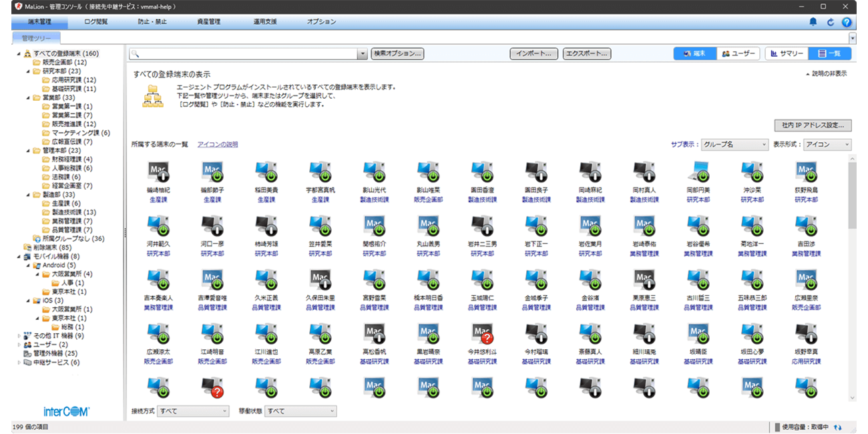Open the ログ閲覧 menu
This screenshot has width=868, height=434.
pos(95,21)
